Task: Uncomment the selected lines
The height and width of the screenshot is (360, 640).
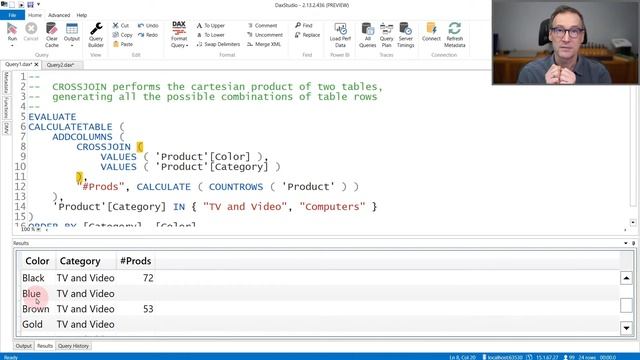Action: [265, 35]
